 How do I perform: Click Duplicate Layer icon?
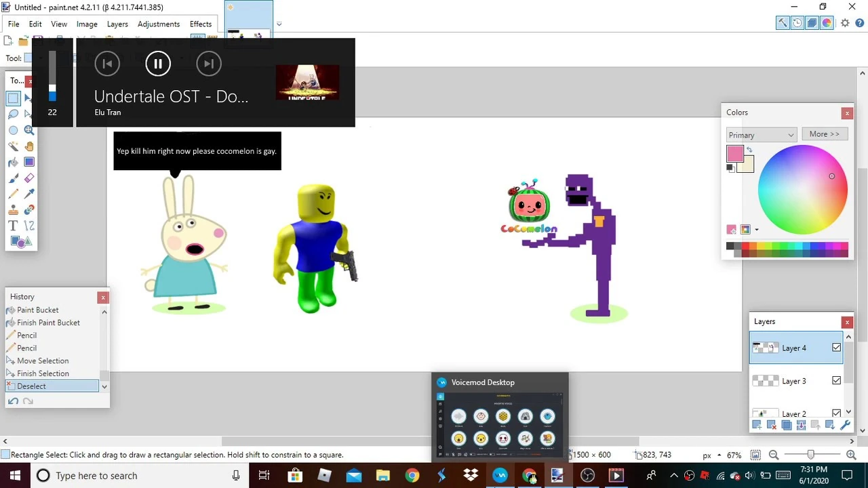pyautogui.click(x=787, y=425)
